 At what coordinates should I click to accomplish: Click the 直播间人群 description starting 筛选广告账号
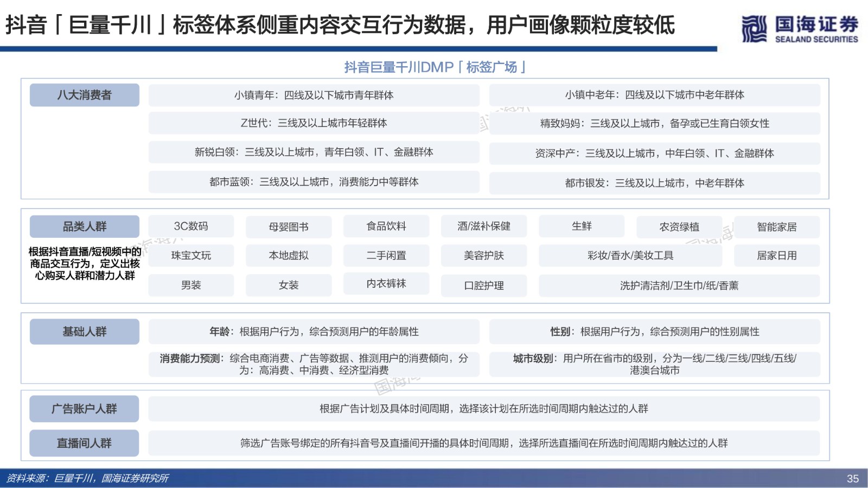484,443
